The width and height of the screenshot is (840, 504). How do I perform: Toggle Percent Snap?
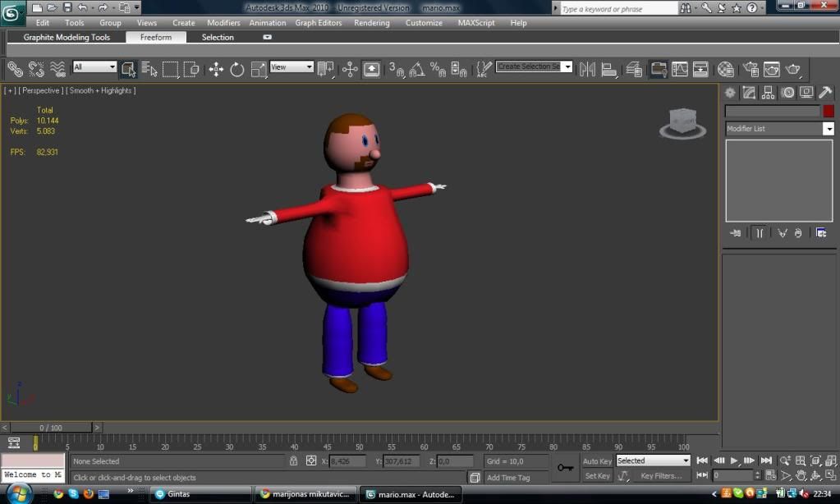tap(438, 69)
